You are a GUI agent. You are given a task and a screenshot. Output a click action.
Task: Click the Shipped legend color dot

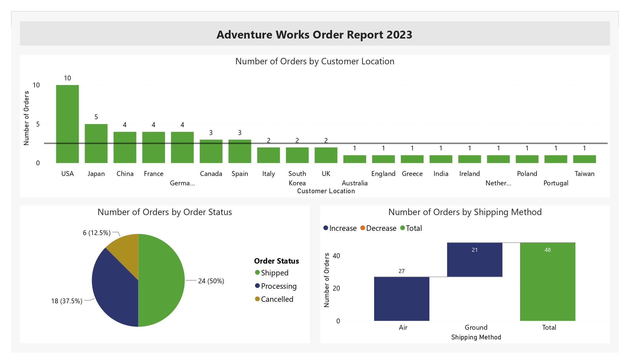pyautogui.click(x=257, y=272)
